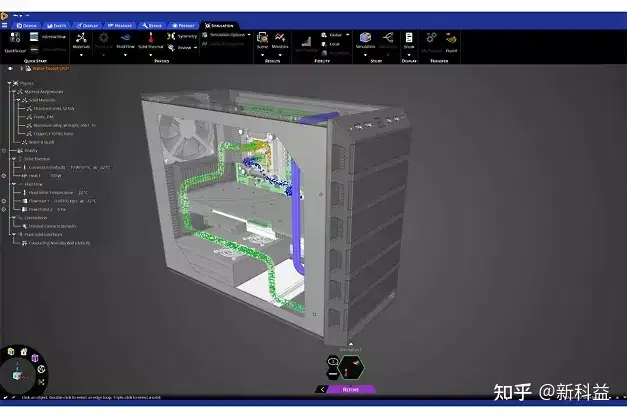Select Fluid Initial Temperature item

coord(55,192)
